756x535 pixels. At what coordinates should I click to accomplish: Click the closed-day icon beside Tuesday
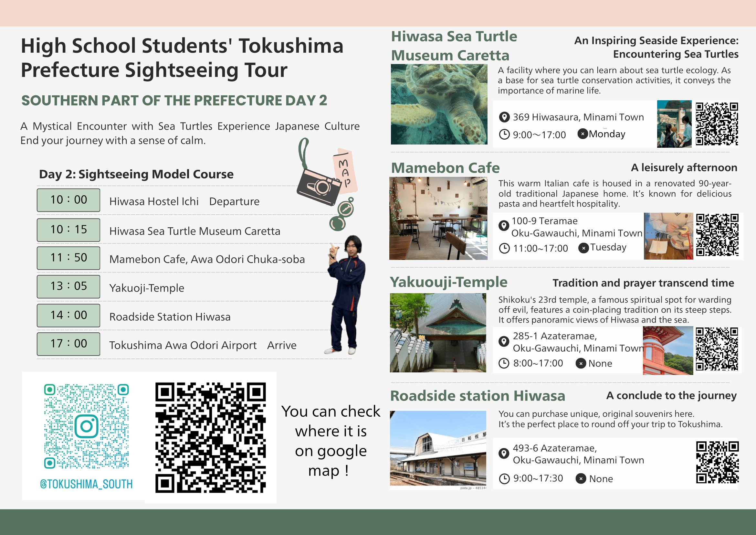pos(583,248)
